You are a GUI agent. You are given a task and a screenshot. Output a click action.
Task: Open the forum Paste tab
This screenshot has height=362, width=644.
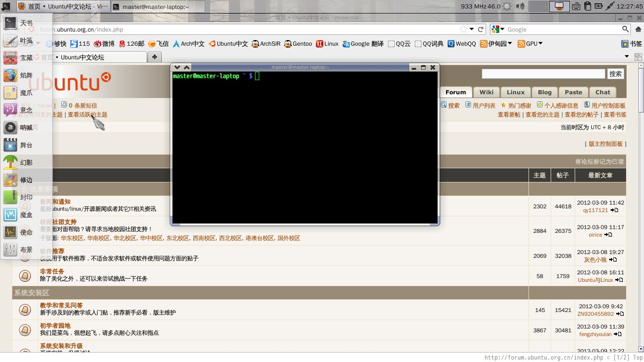[573, 92]
